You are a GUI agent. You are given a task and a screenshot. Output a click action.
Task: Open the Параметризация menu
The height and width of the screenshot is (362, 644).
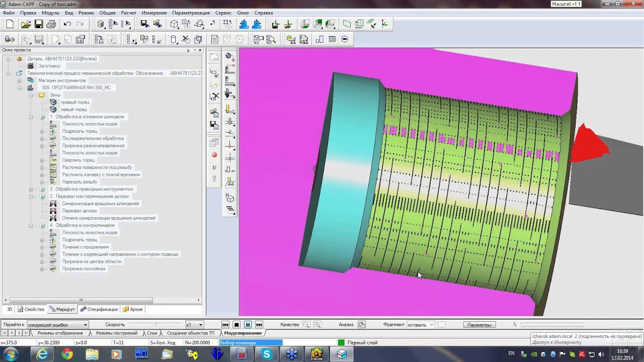(x=191, y=13)
